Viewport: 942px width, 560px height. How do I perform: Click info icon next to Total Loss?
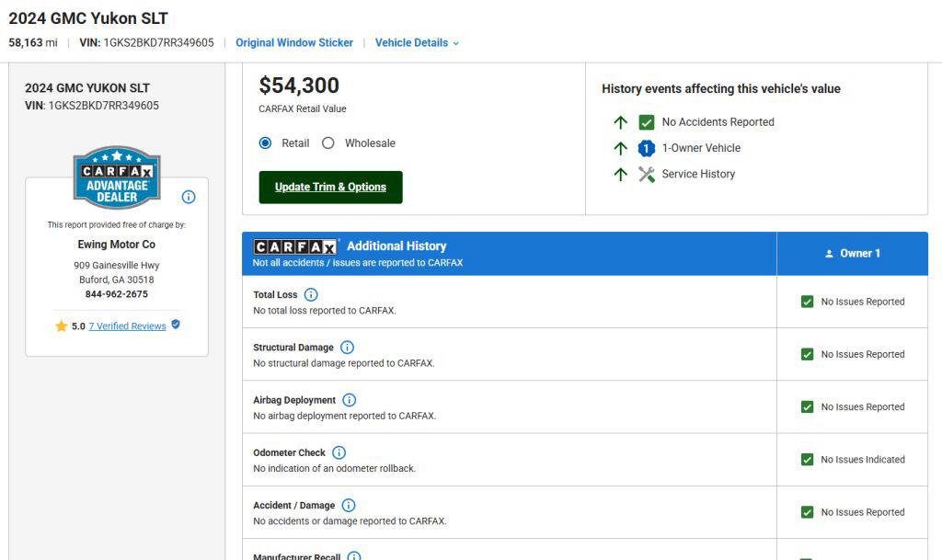coord(311,294)
